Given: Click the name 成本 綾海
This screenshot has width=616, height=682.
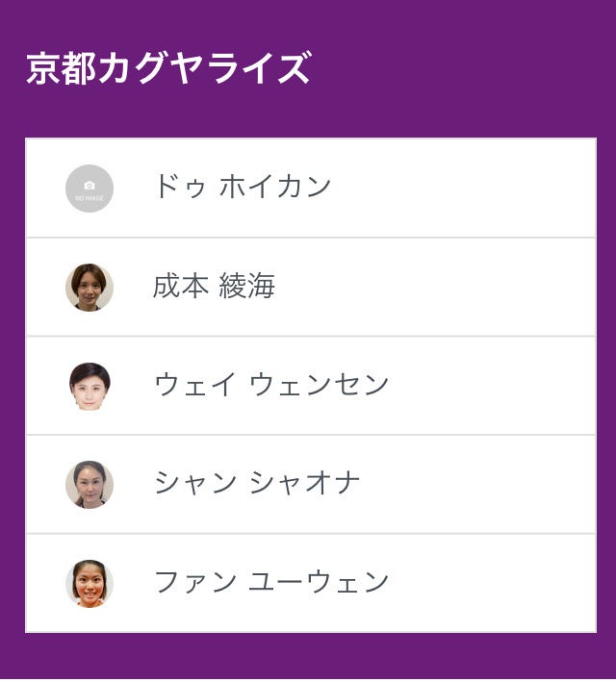Looking at the screenshot, I should click(214, 286).
